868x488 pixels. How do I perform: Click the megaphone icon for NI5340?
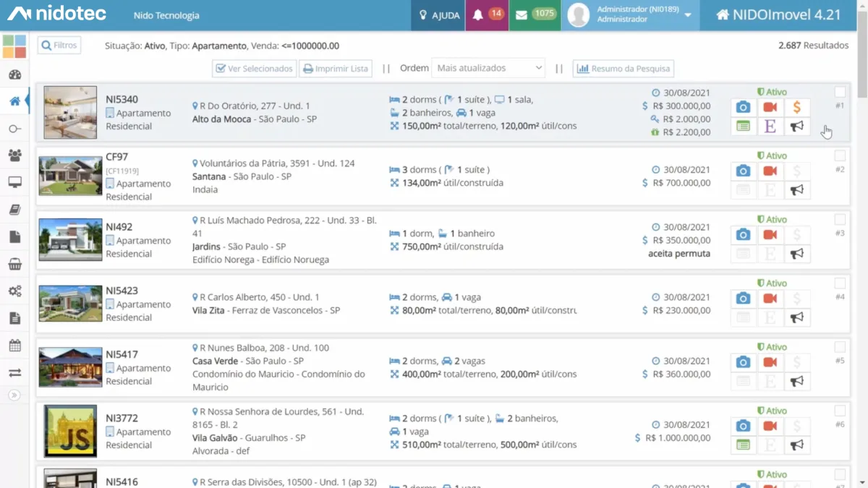[796, 127]
